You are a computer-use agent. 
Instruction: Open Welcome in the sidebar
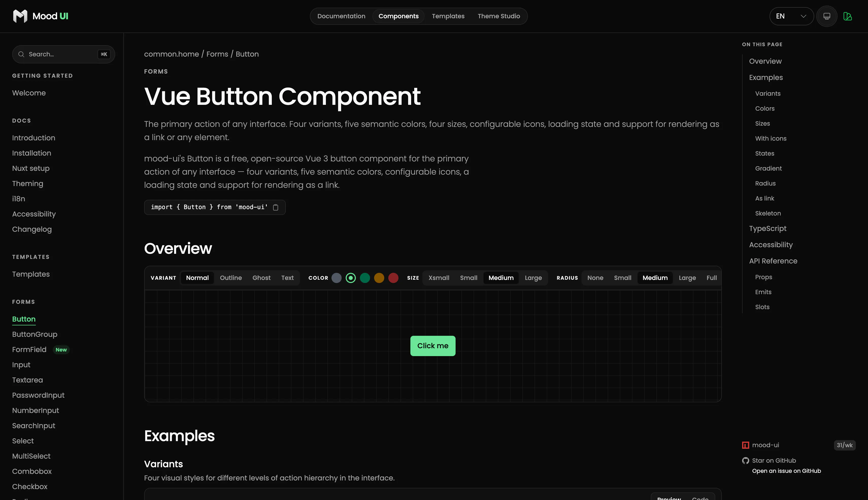(29, 93)
